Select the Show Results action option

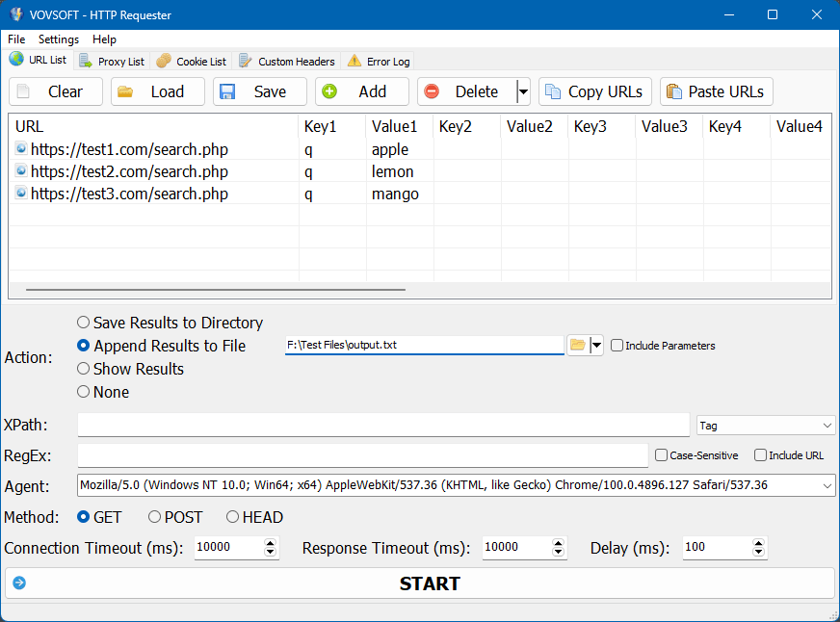pyautogui.click(x=83, y=369)
